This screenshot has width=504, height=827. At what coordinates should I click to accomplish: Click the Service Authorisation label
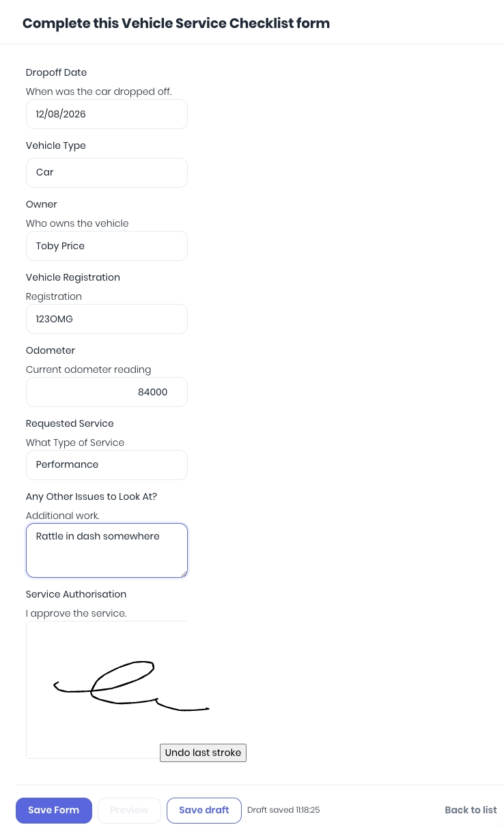pos(76,594)
